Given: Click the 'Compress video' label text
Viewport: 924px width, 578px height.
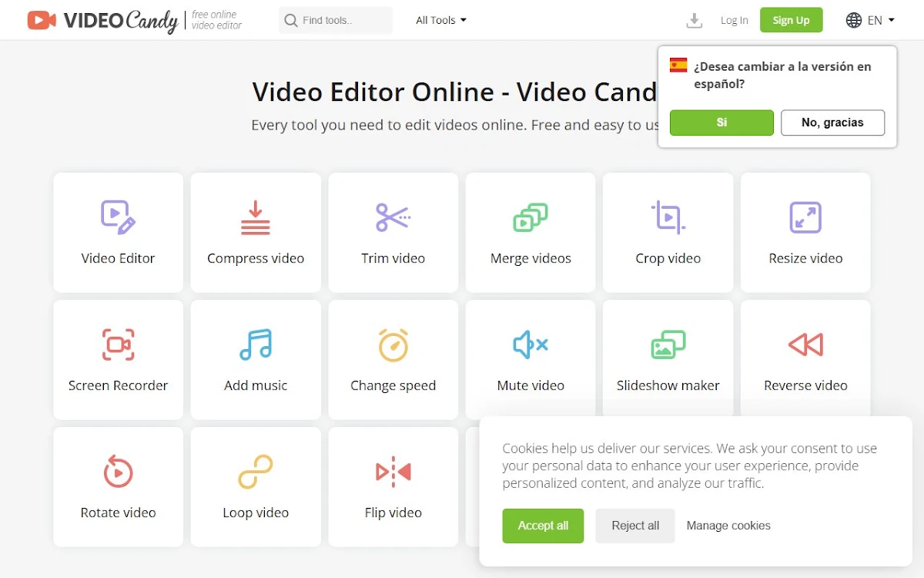Looking at the screenshot, I should 256,259.
